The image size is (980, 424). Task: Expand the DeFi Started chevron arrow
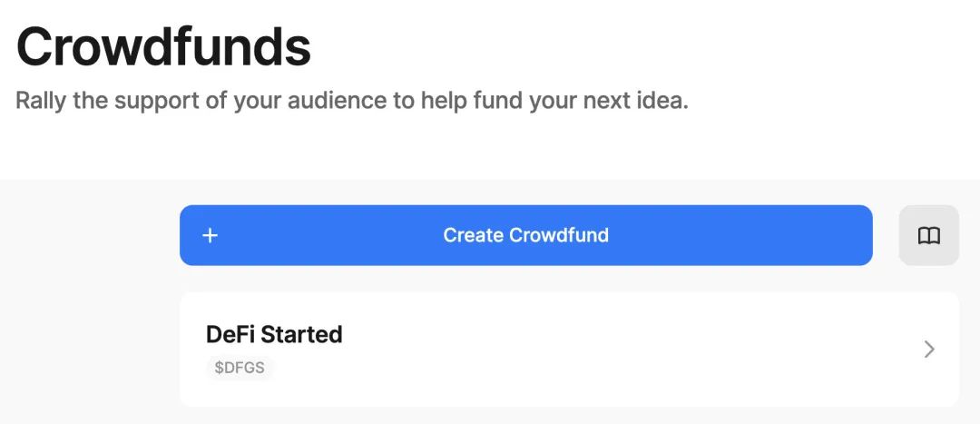(929, 349)
